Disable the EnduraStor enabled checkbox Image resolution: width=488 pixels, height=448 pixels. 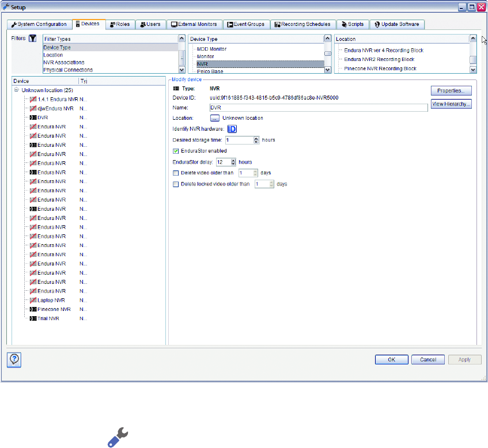pos(176,151)
